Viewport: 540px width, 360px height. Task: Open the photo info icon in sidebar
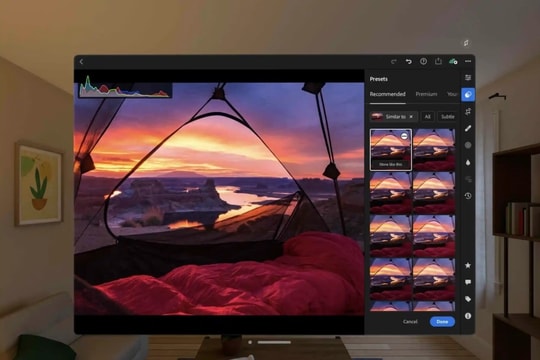point(468,316)
